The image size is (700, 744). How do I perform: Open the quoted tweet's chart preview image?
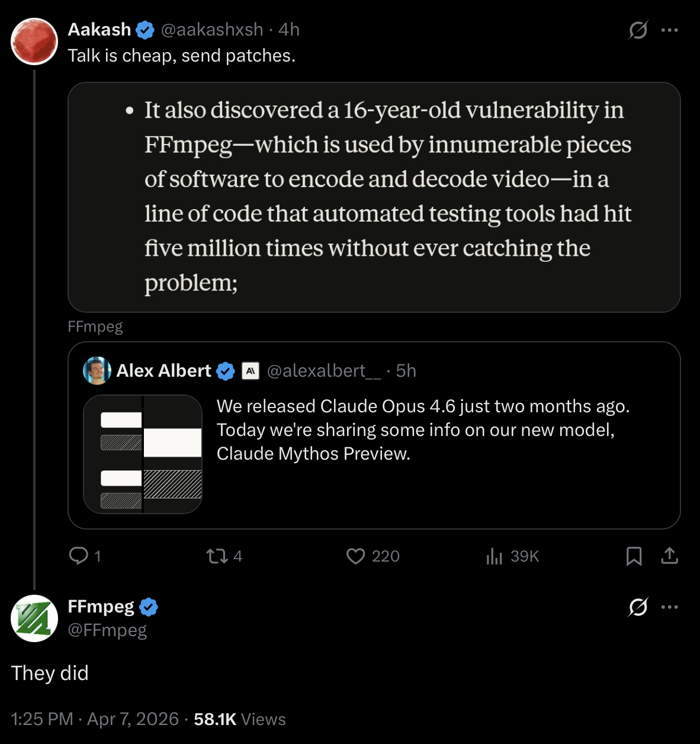click(143, 454)
